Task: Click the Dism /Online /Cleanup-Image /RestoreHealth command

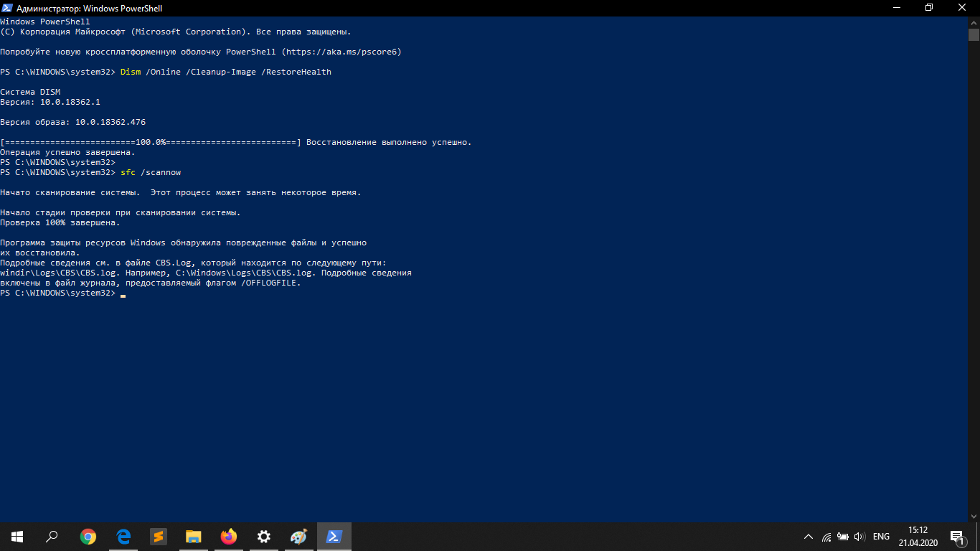Action: click(x=225, y=72)
